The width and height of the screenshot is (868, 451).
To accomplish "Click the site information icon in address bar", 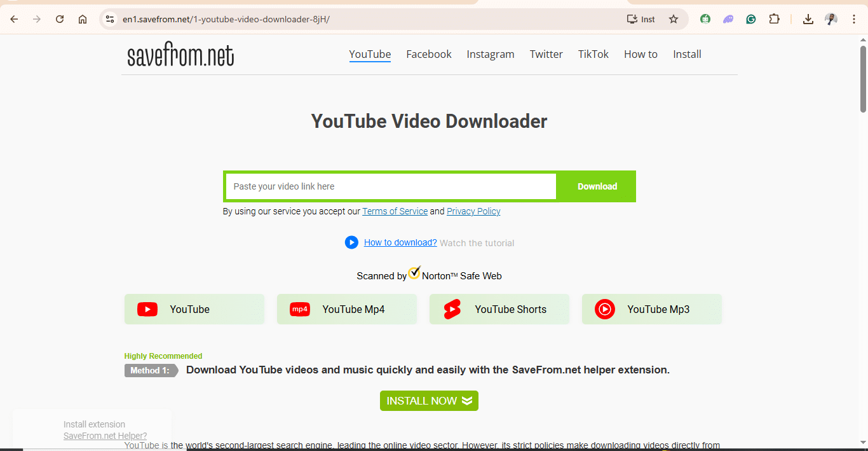I will tap(110, 19).
